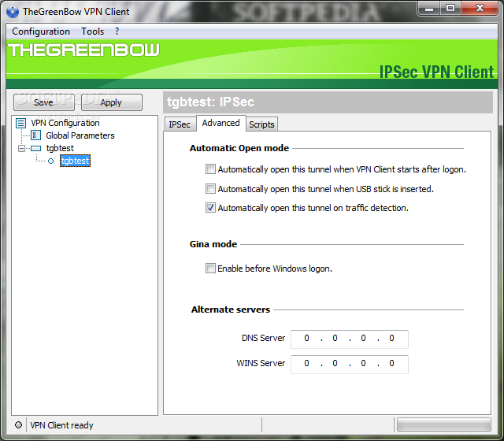The height and width of the screenshot is (441, 504).
Task: Select VPN Configuration tree root
Action: [65, 123]
